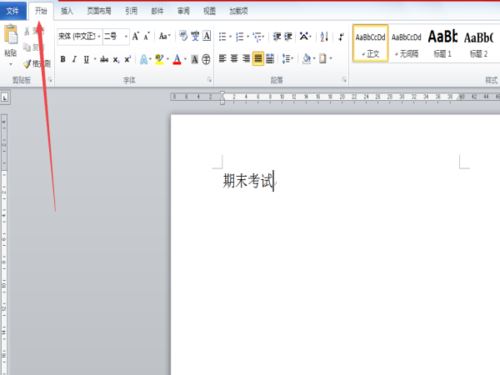Toggle underline formatting
The height and width of the screenshot is (375, 500).
(x=86, y=60)
